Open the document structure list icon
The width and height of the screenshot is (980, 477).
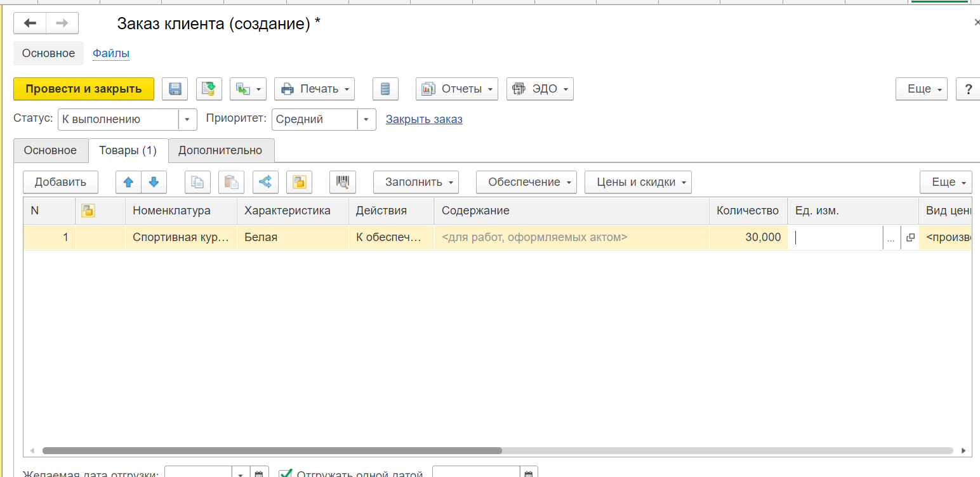click(x=385, y=89)
